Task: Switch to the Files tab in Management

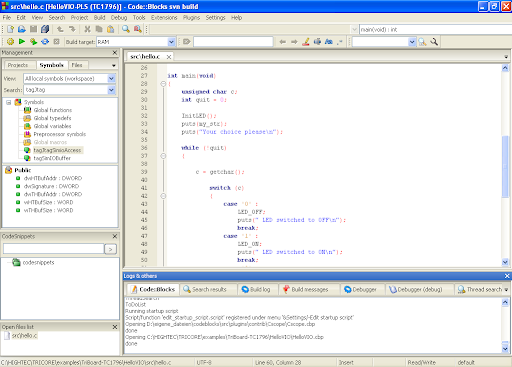Action: pyautogui.click(x=77, y=65)
